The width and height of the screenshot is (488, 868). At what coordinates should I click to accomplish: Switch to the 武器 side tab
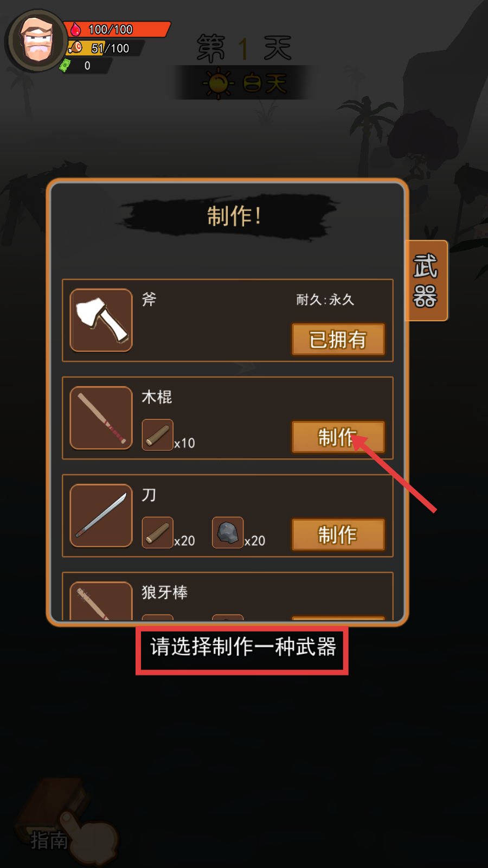pos(426,280)
